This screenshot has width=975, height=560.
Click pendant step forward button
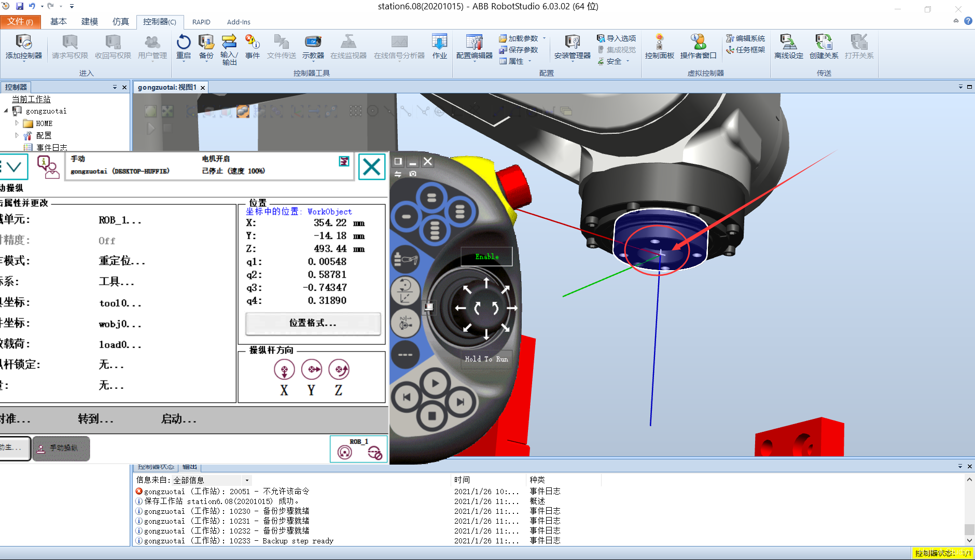(x=460, y=402)
